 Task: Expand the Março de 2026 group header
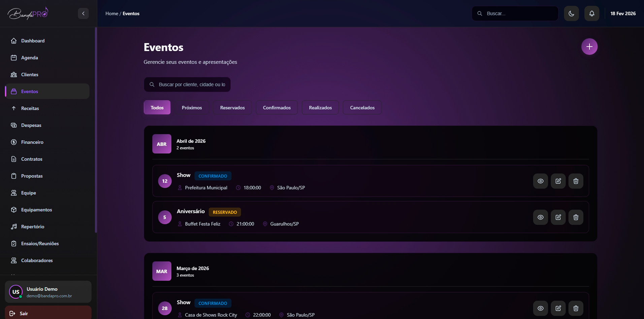(192, 271)
